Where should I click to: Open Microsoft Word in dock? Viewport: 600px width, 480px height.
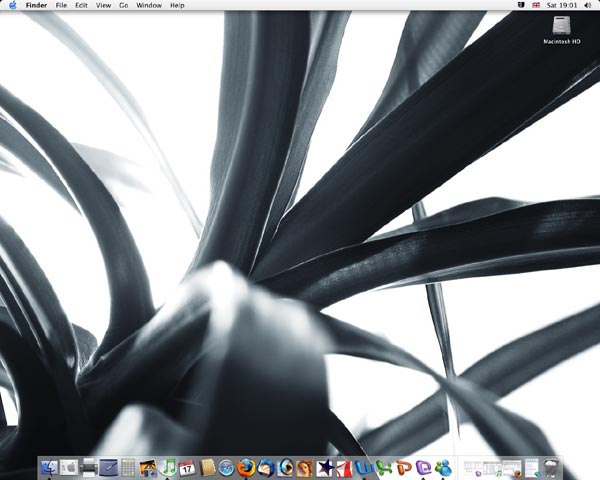coord(365,467)
